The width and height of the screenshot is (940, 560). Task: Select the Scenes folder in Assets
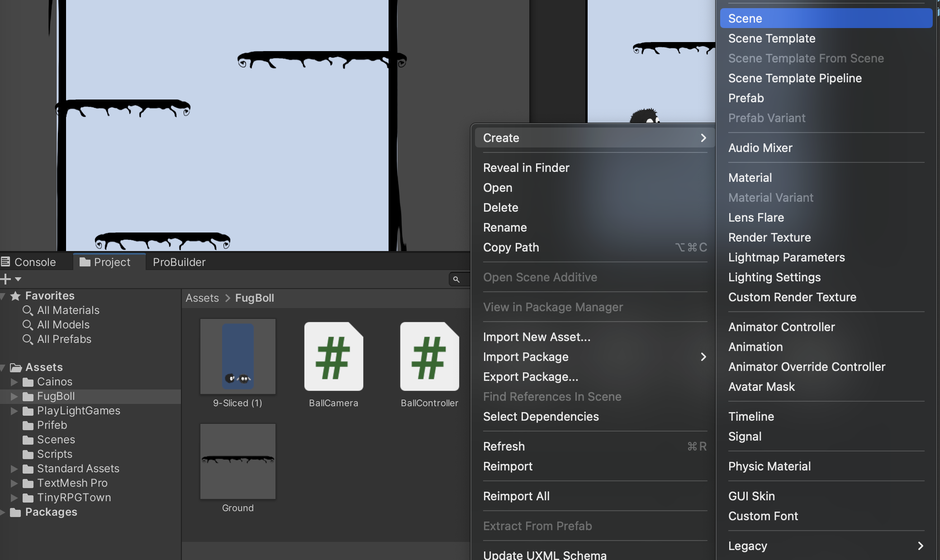point(56,440)
